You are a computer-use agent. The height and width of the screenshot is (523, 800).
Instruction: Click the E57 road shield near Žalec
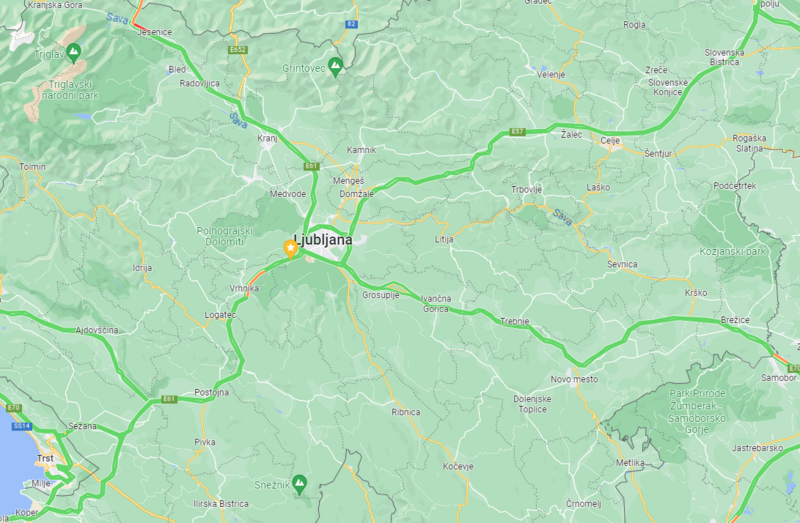click(x=517, y=132)
